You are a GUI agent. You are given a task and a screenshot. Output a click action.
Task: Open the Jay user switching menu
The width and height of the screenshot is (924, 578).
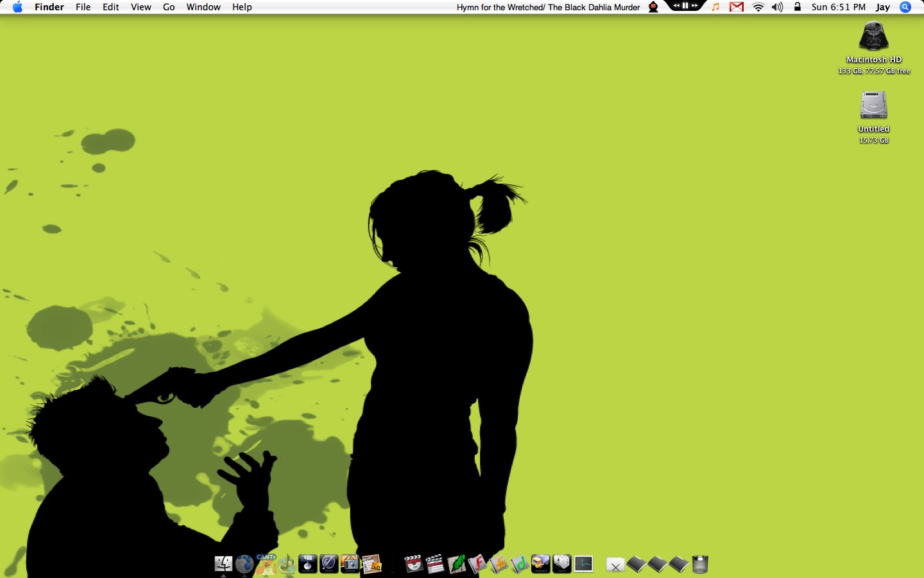coord(883,7)
